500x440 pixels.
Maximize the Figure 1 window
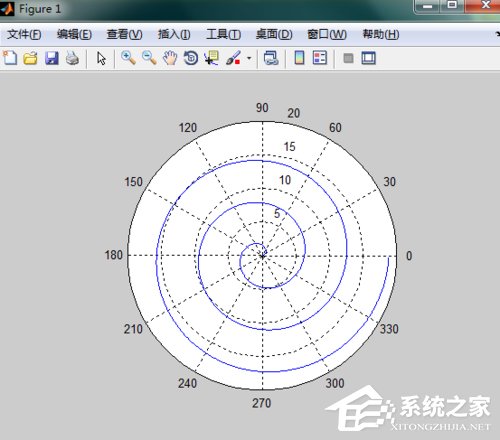click(x=452, y=6)
